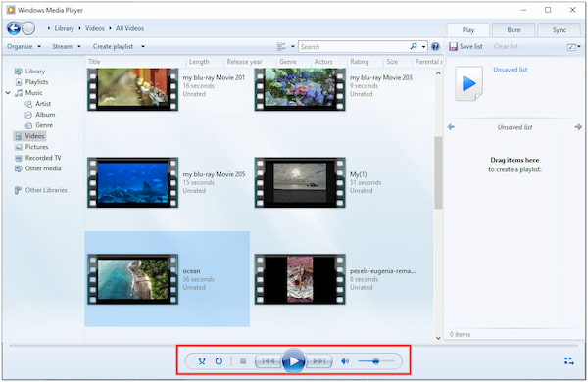The width and height of the screenshot is (588, 382).
Task: Click the previous list arrow
Action: (x=451, y=127)
